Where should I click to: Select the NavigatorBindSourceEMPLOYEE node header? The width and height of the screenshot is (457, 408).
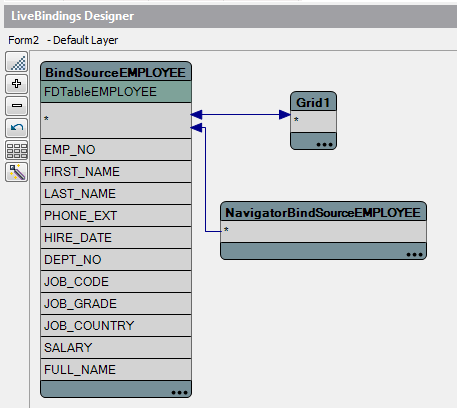pyautogui.click(x=323, y=212)
